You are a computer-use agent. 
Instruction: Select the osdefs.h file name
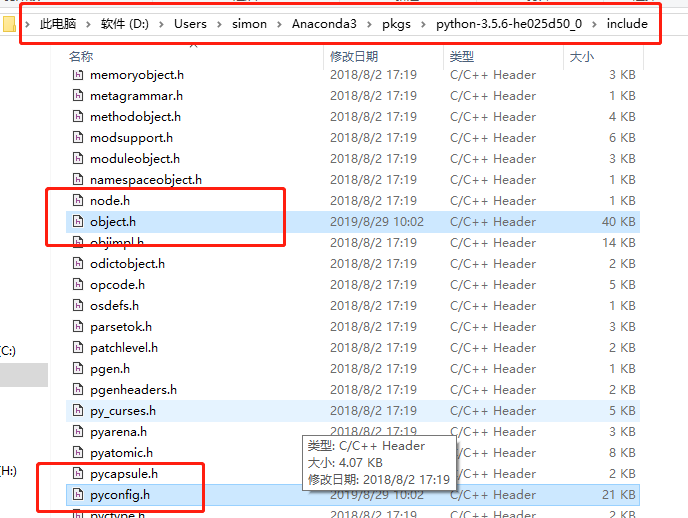tap(114, 306)
